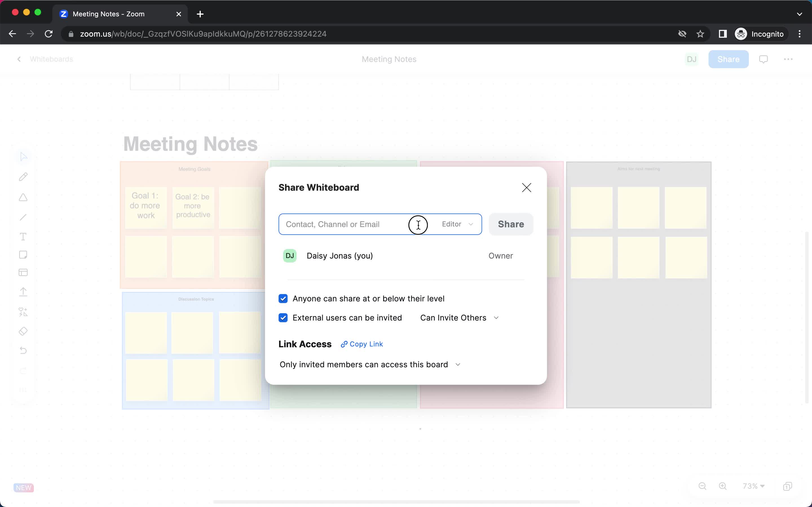Click Contact Channel or Email input field
Viewport: 812px width, 507px height.
pyautogui.click(x=380, y=224)
